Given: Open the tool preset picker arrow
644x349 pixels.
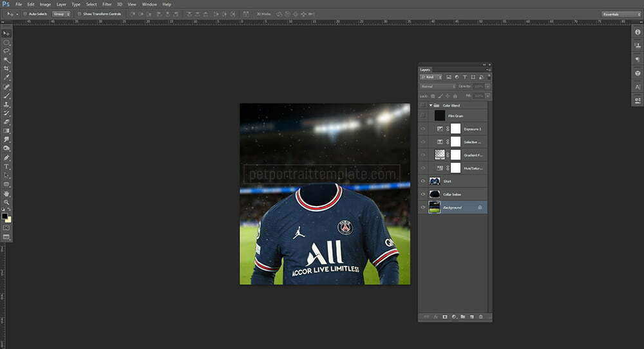Looking at the screenshot, I should [x=17, y=14].
